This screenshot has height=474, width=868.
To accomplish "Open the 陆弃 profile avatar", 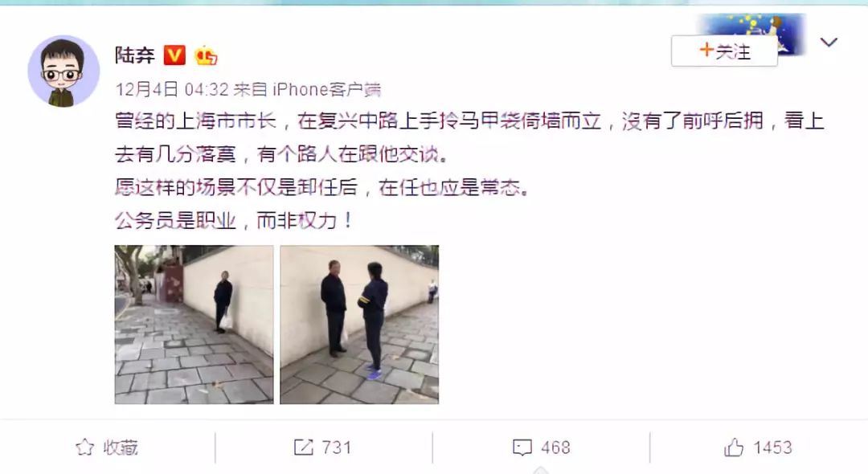I will [63, 71].
